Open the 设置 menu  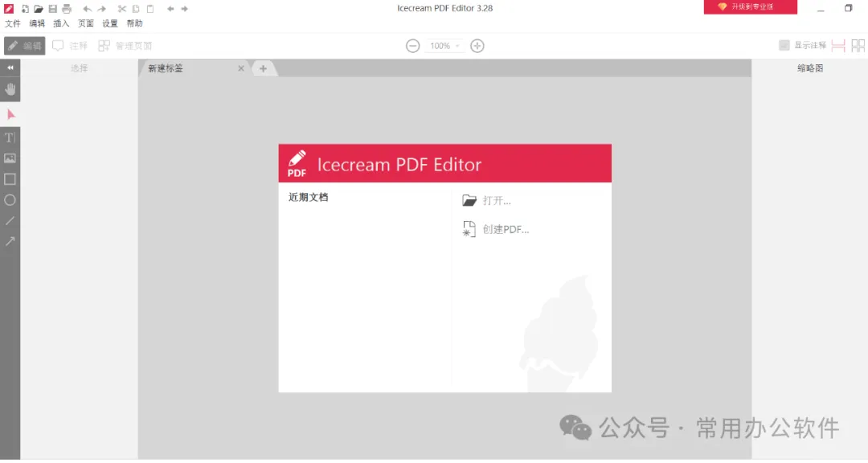109,23
